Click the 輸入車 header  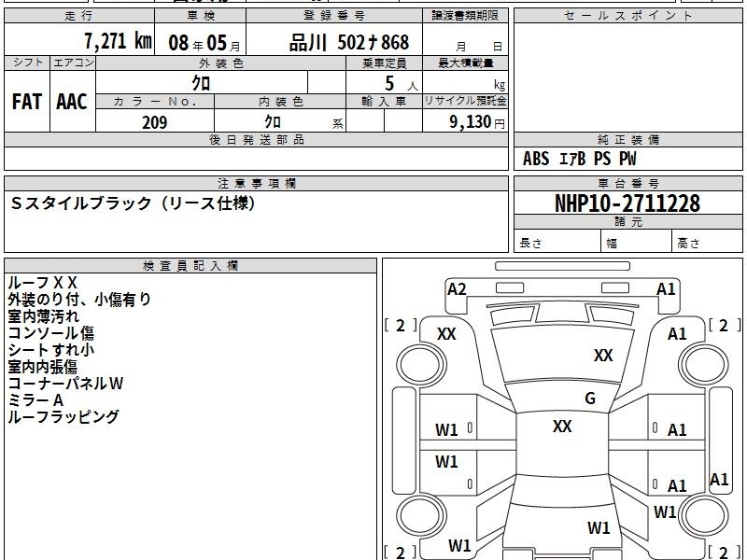coord(384,102)
